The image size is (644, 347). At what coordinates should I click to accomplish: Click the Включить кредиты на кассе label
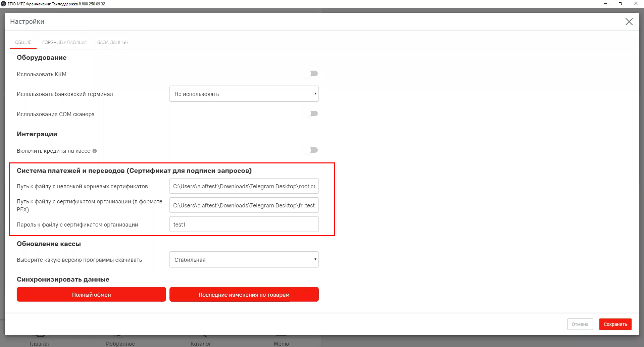(53, 151)
